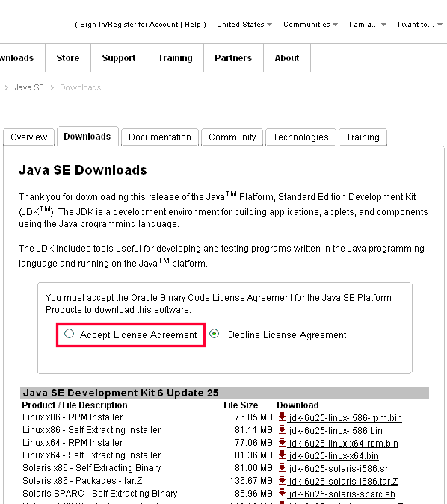This screenshot has height=504, width=447.
Task: Open the 'I want to...' dropdown
Action: pyautogui.click(x=419, y=25)
